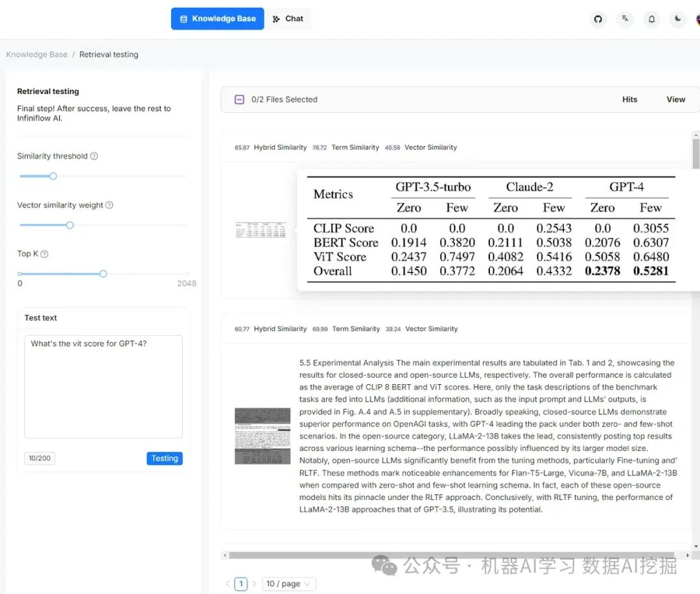Open the 10 / page dropdown
The height and width of the screenshot is (594, 700).
coord(288,584)
